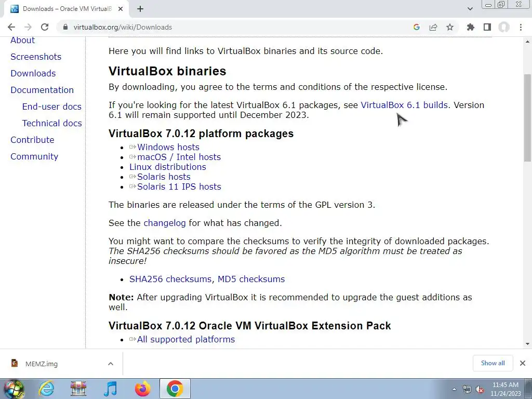Viewport: 532px width, 399px height.
Task: Bookmark this page with the star
Action: pos(450,27)
